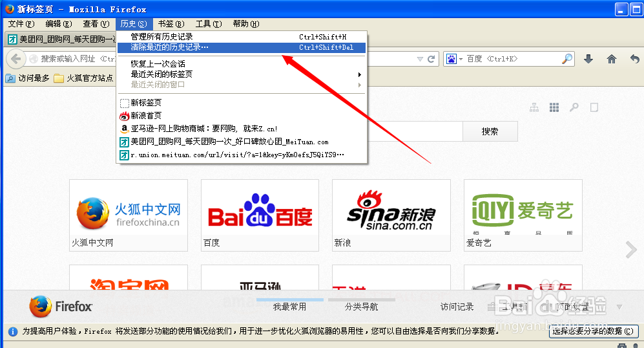
Task: Click the grid view icon
Action: [x=554, y=108]
